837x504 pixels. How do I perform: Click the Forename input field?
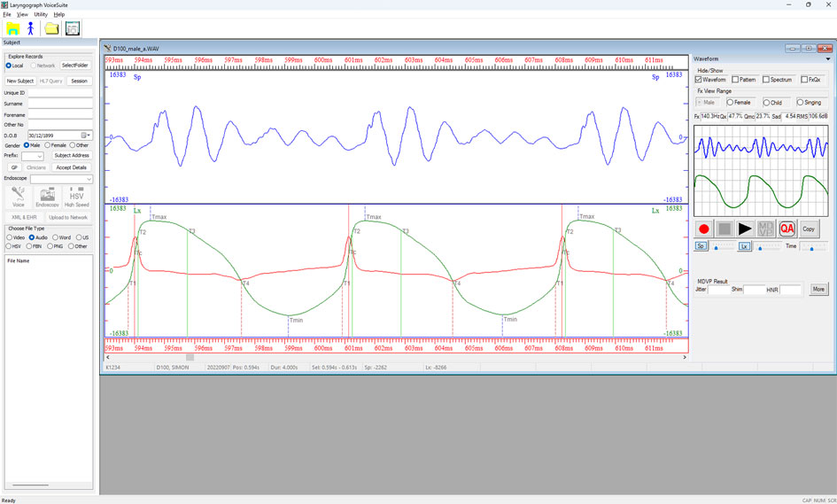pyautogui.click(x=60, y=115)
